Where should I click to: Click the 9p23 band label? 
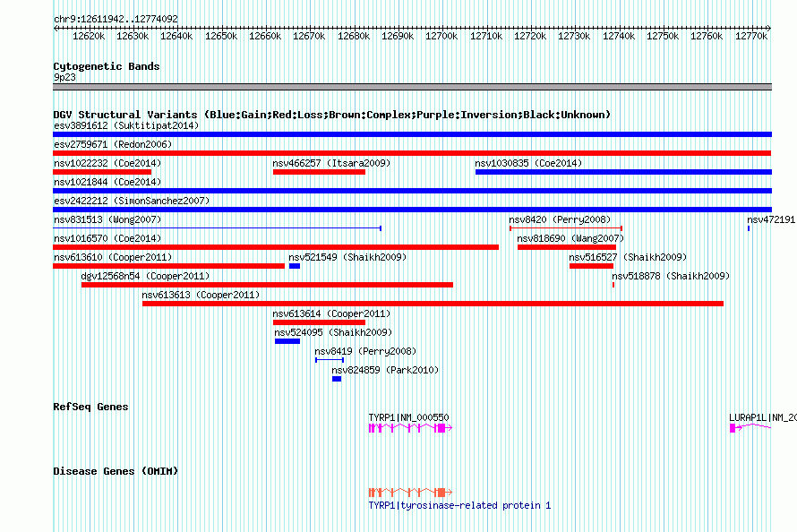point(64,77)
